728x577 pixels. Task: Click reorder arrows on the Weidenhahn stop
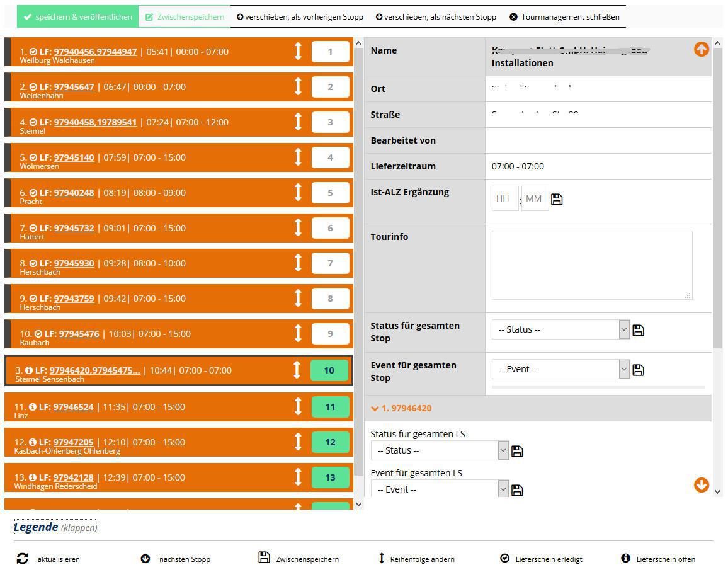point(298,86)
